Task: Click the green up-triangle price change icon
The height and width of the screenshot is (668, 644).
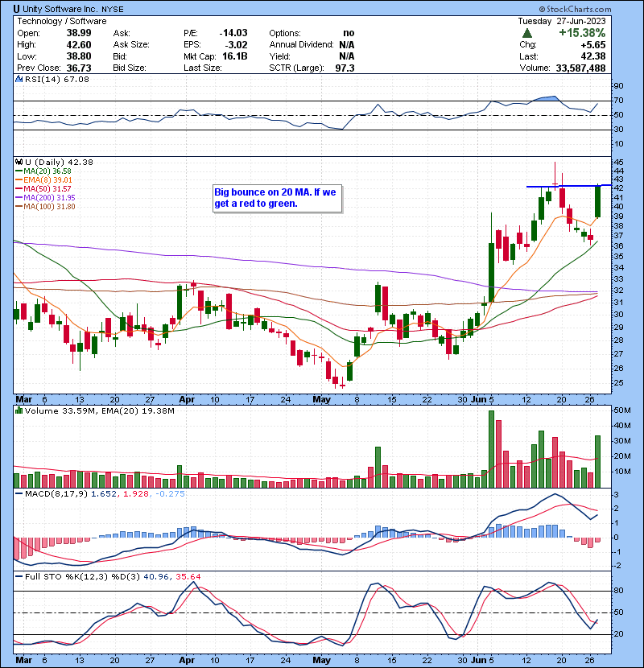Action: pos(526,33)
